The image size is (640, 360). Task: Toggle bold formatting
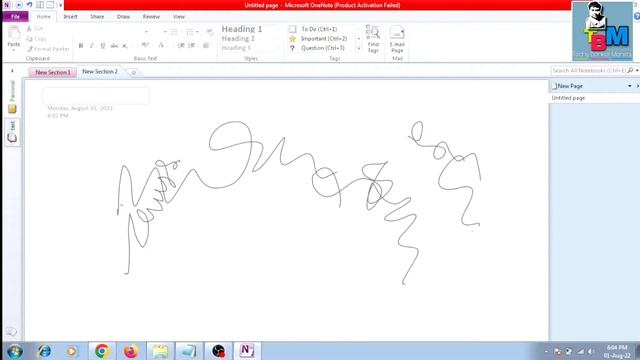[81, 46]
